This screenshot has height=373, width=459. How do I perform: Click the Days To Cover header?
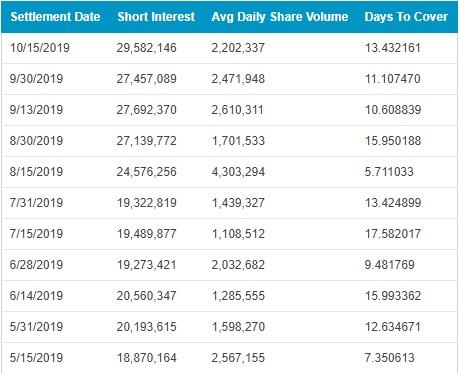pyautogui.click(x=406, y=17)
